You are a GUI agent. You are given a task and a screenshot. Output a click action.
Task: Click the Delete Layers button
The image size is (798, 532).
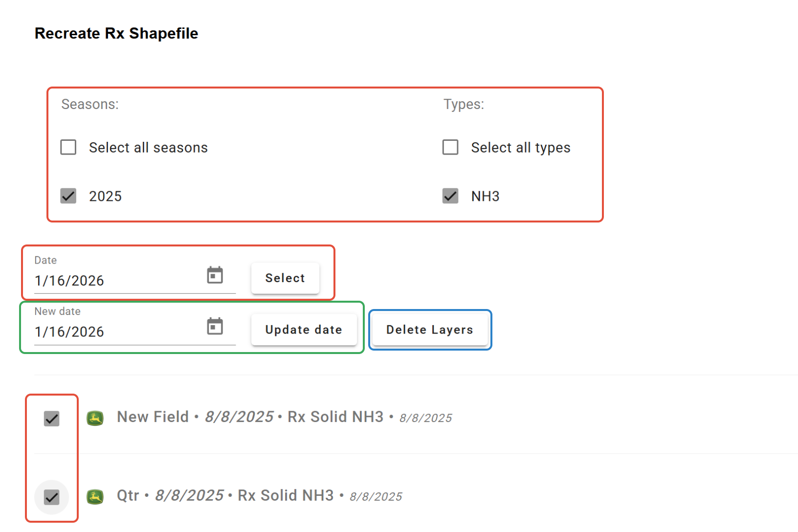pos(430,330)
